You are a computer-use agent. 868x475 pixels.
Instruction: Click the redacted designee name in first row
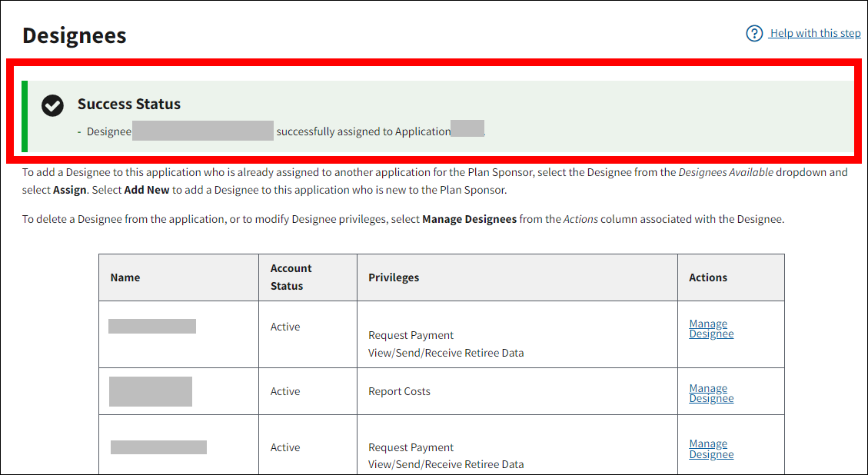click(152, 327)
